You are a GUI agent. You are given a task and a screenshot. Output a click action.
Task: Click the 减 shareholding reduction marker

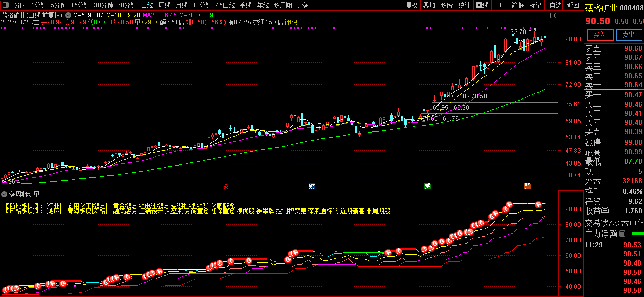click(428, 186)
